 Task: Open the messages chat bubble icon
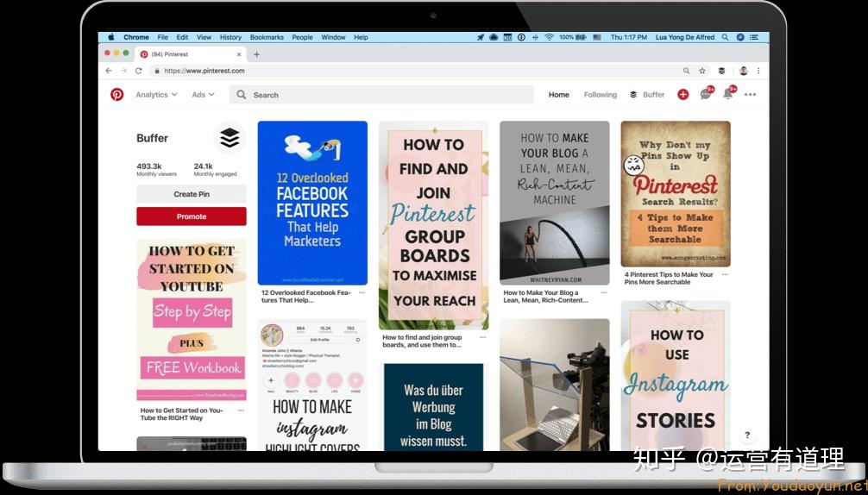coord(705,95)
